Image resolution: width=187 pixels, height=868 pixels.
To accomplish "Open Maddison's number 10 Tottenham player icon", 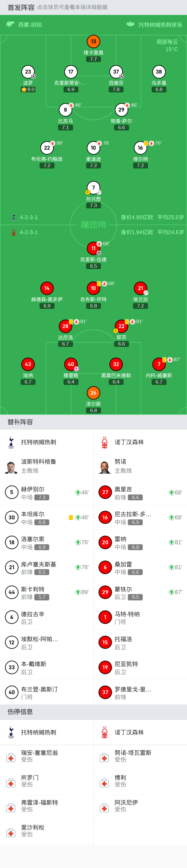I will pos(94,148).
